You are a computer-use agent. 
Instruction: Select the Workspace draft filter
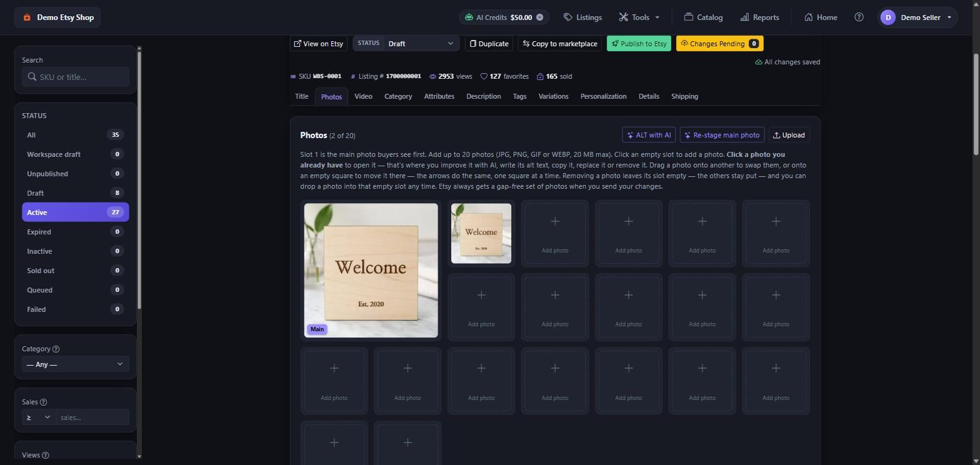75,154
